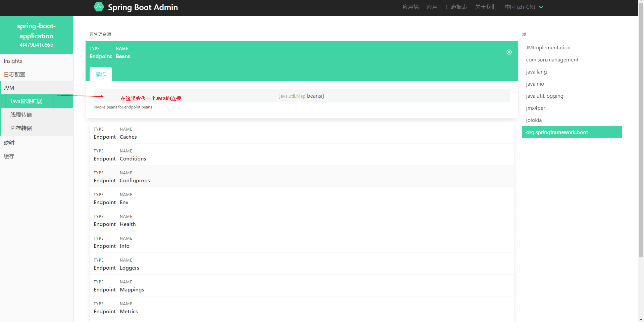Open 内存转储 in the sidebar
Screen dimensions: 644x322
(x=21, y=128)
